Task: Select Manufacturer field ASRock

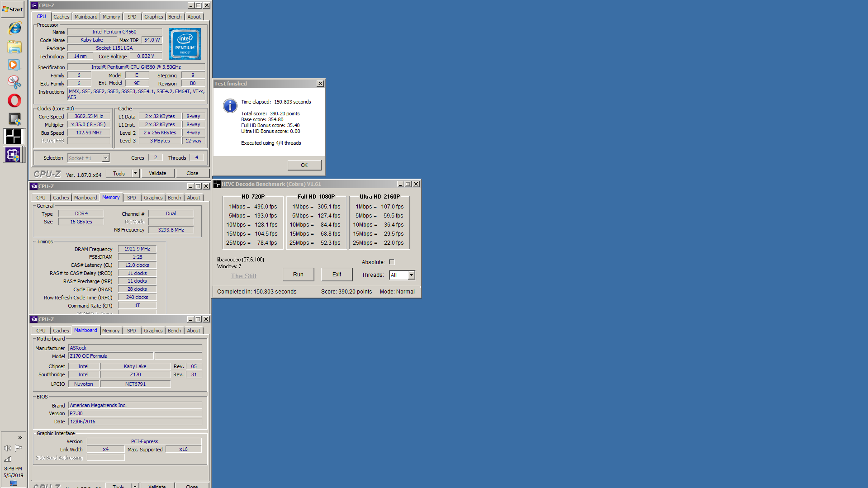Action: point(135,348)
